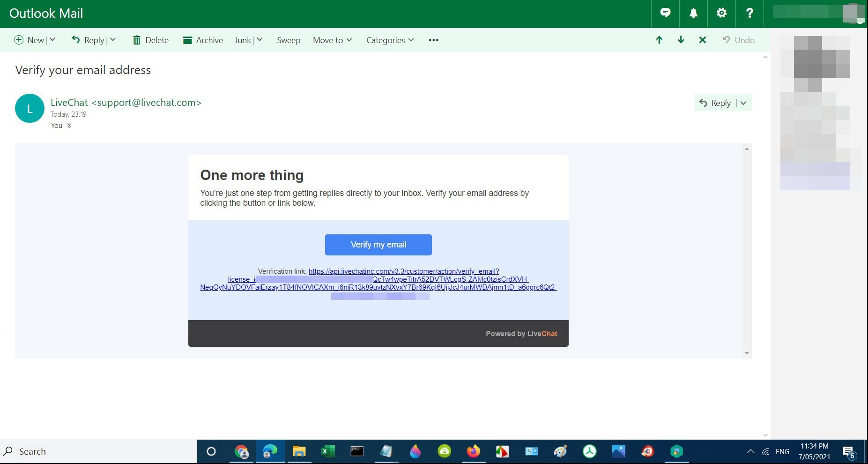This screenshot has height=464, width=868.
Task: Click the Windows taskbar Search box
Action: 98,452
